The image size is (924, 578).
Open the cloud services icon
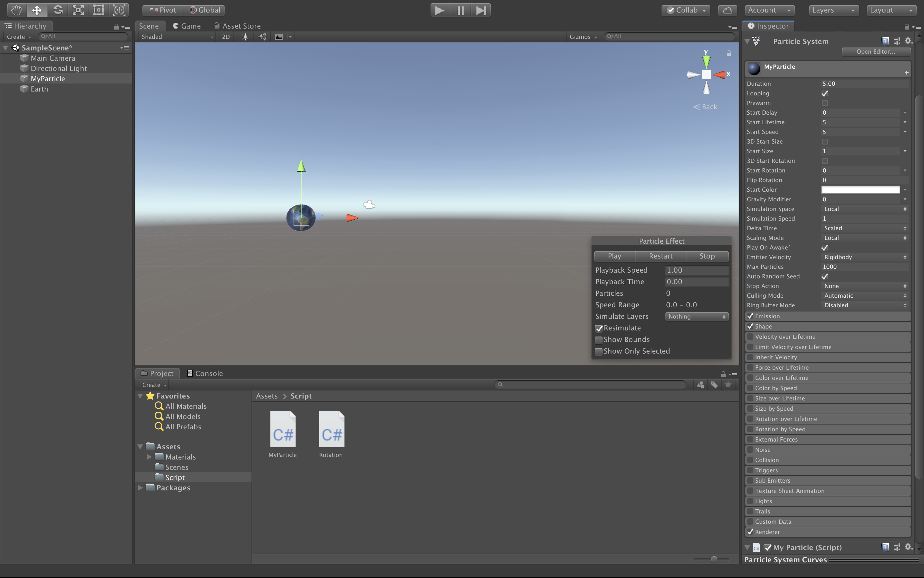tap(727, 10)
